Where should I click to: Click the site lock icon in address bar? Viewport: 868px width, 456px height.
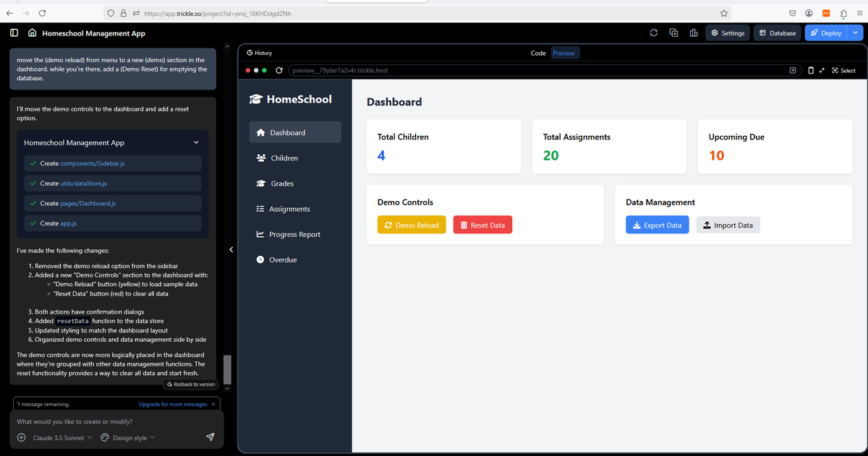125,13
